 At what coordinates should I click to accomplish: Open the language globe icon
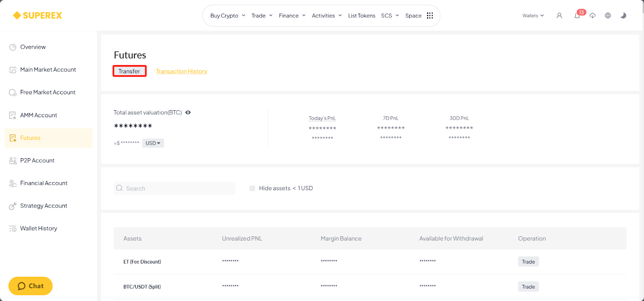pyautogui.click(x=608, y=15)
